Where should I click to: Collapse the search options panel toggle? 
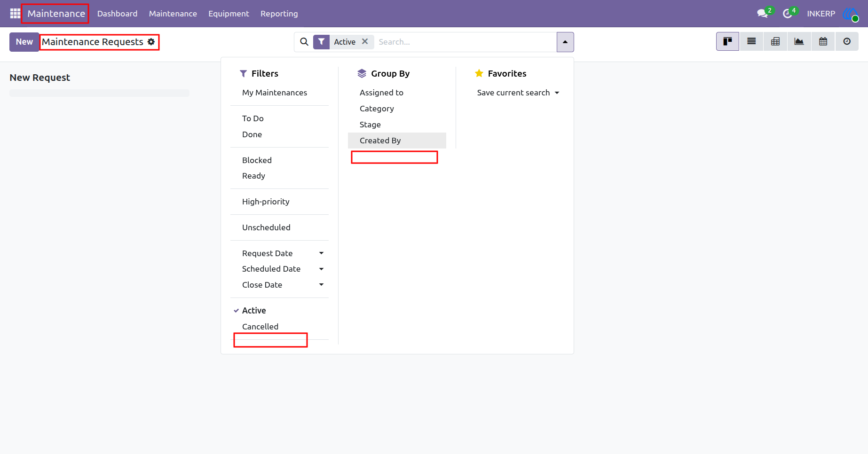click(565, 42)
